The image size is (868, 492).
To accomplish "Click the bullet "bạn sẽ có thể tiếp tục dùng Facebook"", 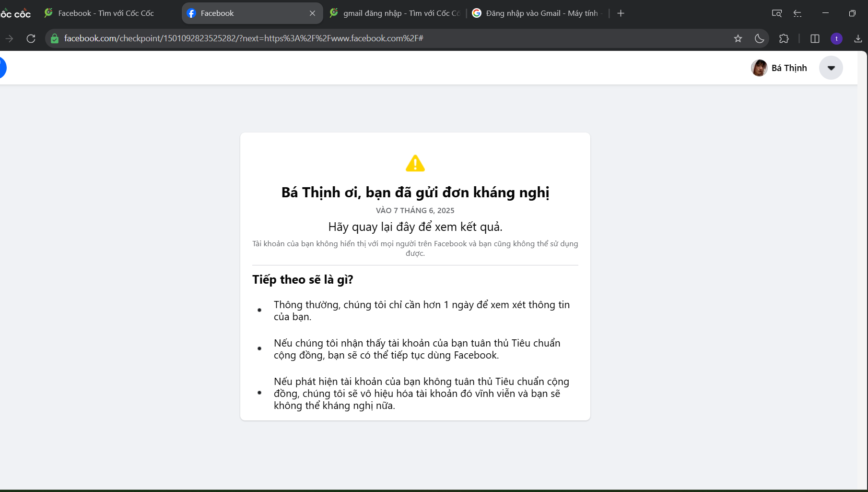I will tap(417, 349).
